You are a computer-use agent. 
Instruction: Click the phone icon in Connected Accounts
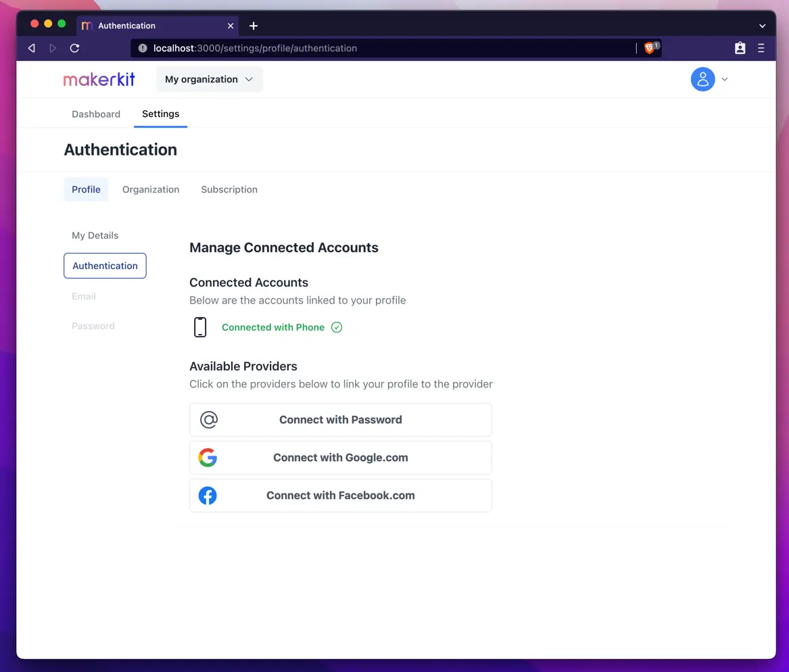coord(200,327)
